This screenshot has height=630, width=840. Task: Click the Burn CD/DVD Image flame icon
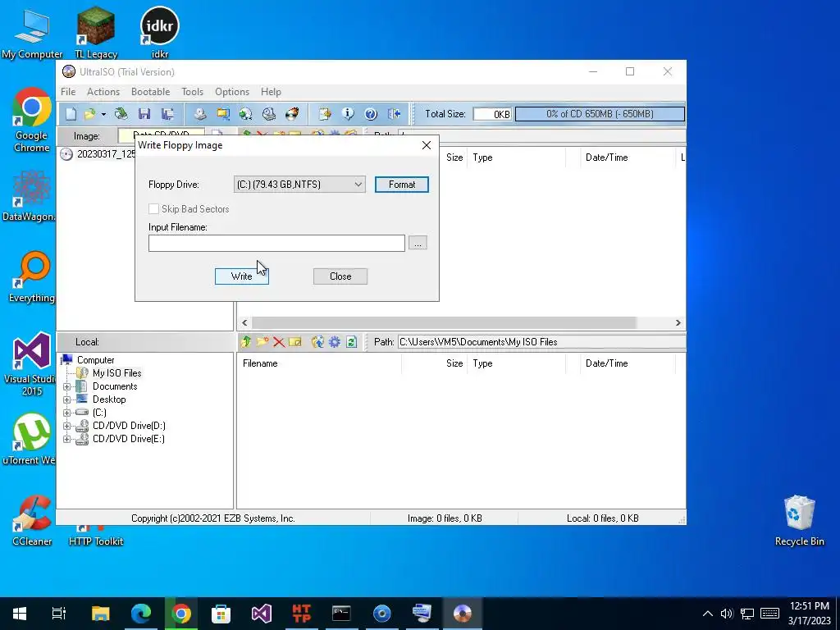[292, 113]
